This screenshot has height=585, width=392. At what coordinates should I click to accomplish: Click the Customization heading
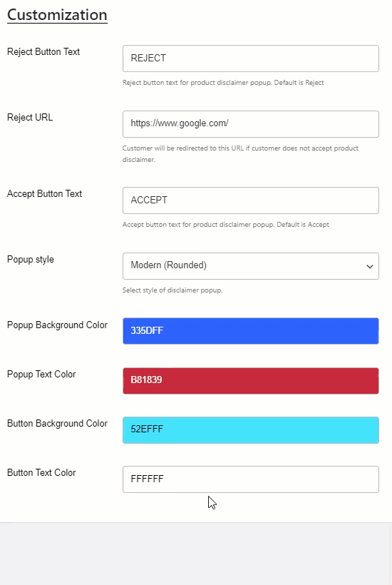57,15
